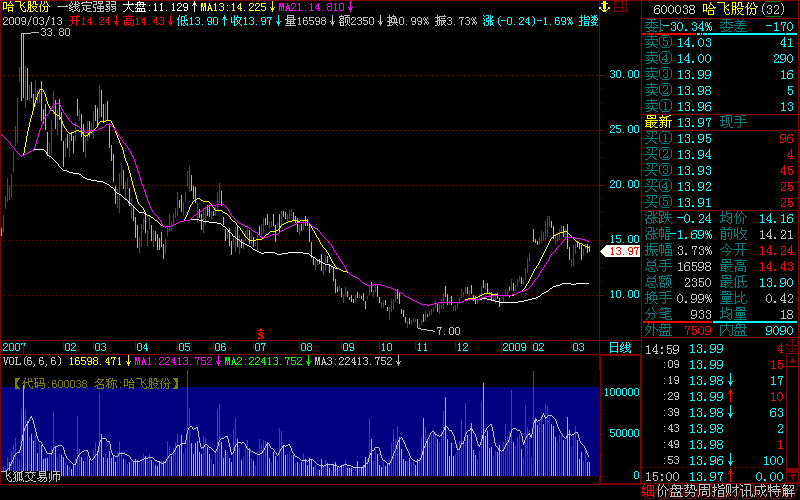Click the 卖⑤ 14.03 order row

pos(719,43)
